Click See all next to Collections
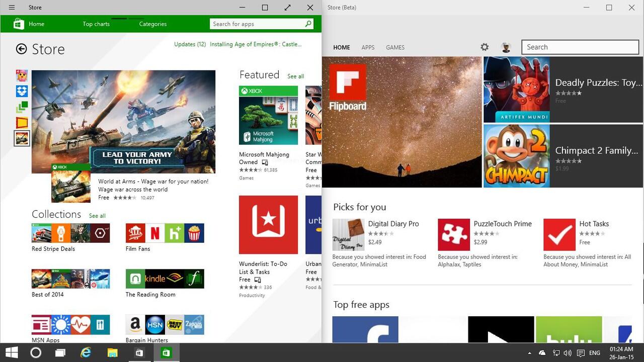 click(x=97, y=216)
